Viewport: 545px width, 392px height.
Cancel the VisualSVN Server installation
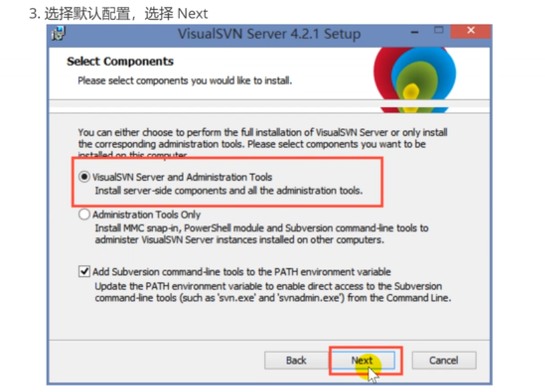(x=444, y=360)
